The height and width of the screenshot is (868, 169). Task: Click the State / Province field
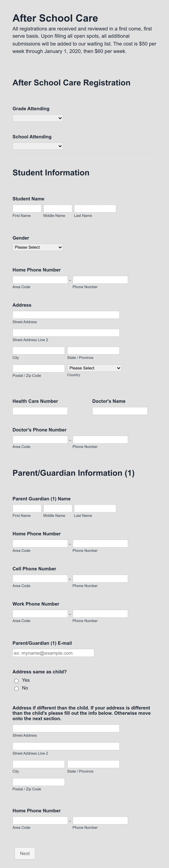coord(93,350)
